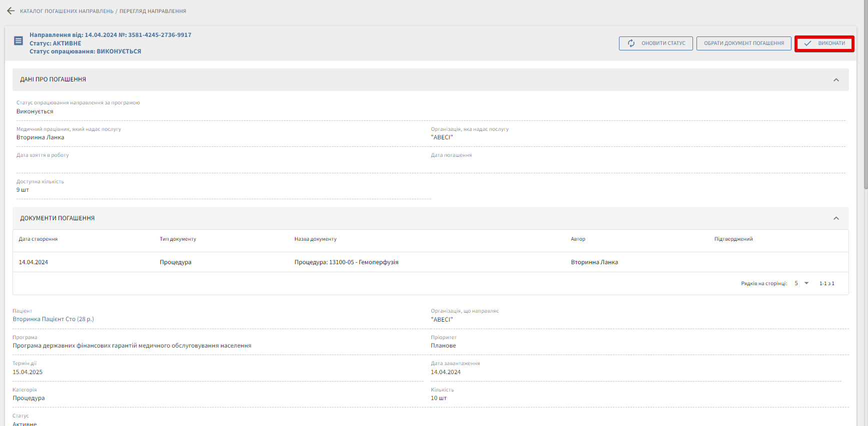Collapse the Дані про погашення section
Viewport: 868px width, 426px height.
click(836, 80)
